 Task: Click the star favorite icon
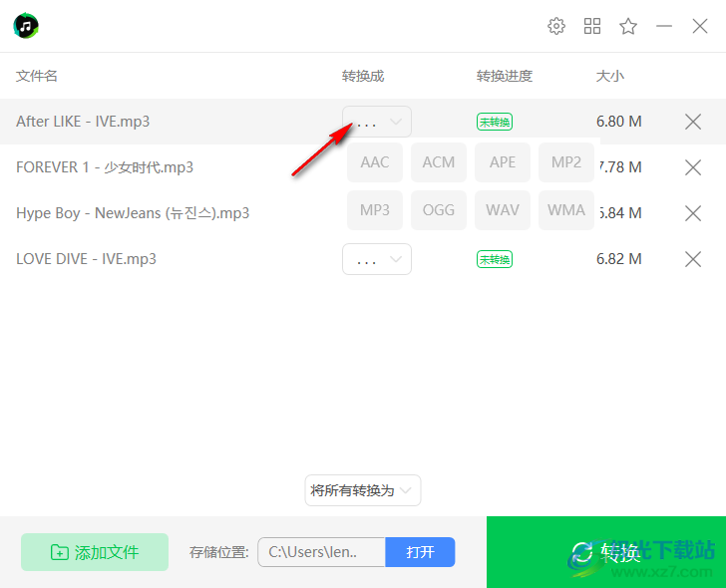628,26
